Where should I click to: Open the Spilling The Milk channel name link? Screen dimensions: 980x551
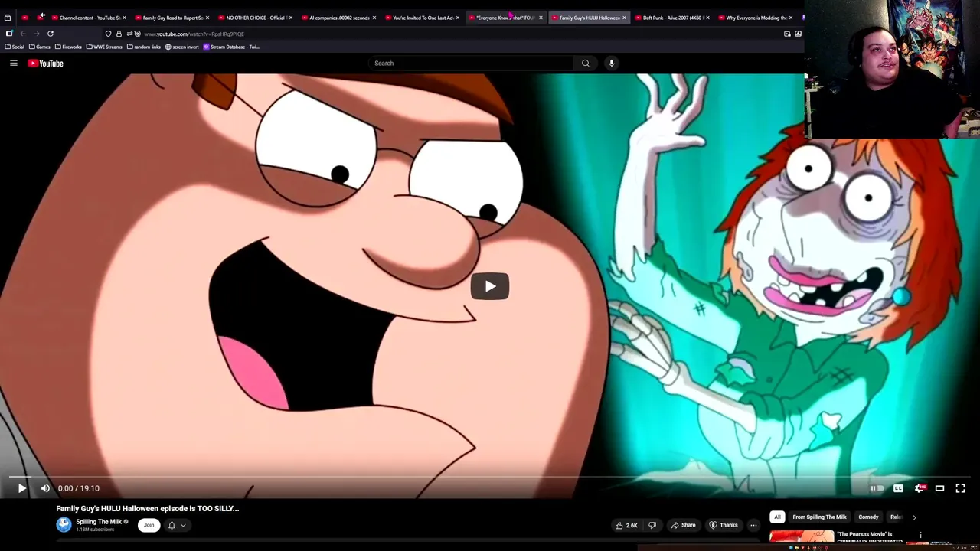pyautogui.click(x=99, y=522)
